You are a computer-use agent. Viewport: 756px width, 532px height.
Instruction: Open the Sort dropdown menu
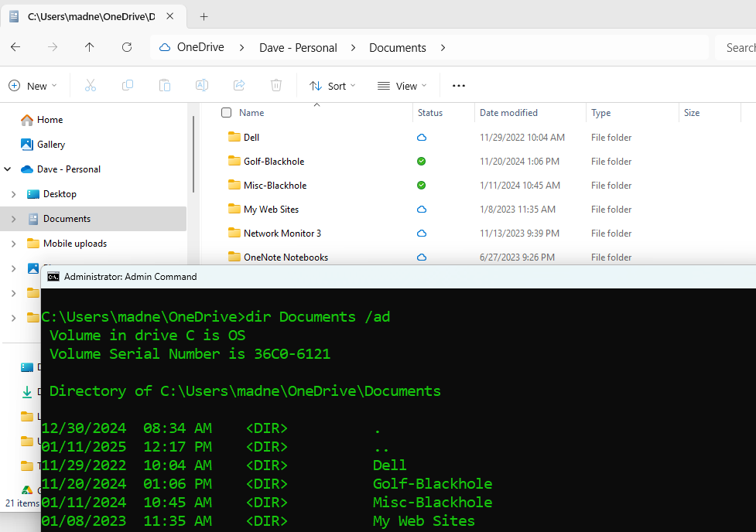pos(331,85)
